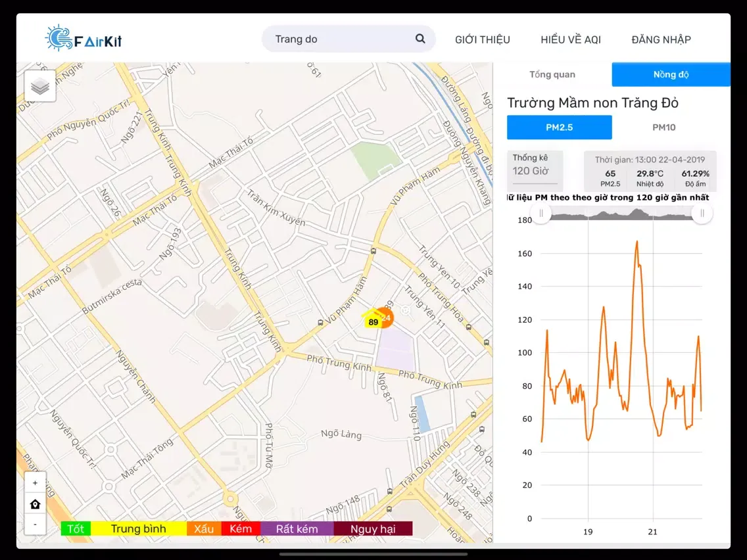Viewport: 747px width, 560px height.
Task: Click the 29.8°C Nhiệt độ value
Action: [650, 178]
